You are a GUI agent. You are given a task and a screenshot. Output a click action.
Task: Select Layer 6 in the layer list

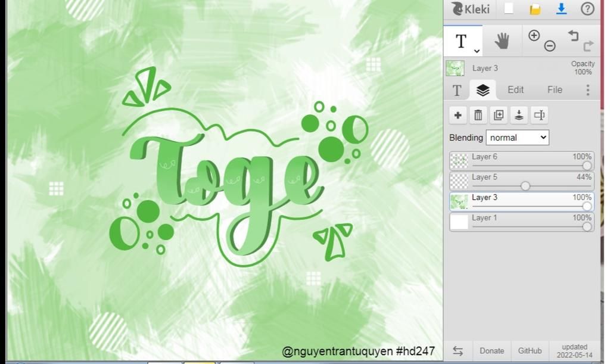(x=522, y=161)
